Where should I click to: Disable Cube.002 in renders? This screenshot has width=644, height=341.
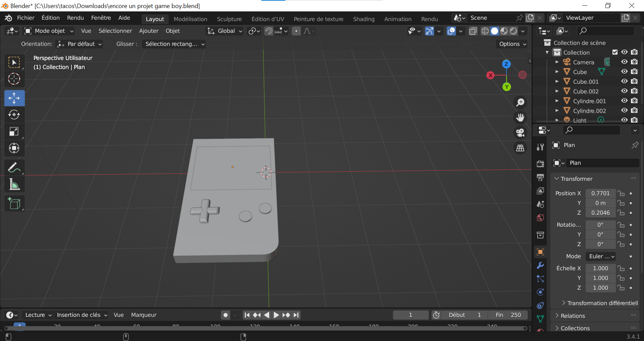635,91
